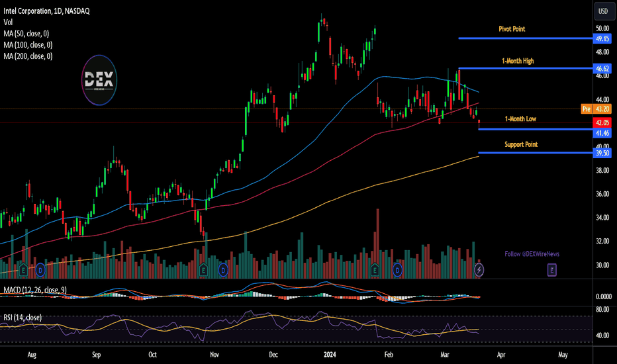Select the MA (50, close, 0) legend
The height and width of the screenshot is (364, 617).
[x=26, y=34]
